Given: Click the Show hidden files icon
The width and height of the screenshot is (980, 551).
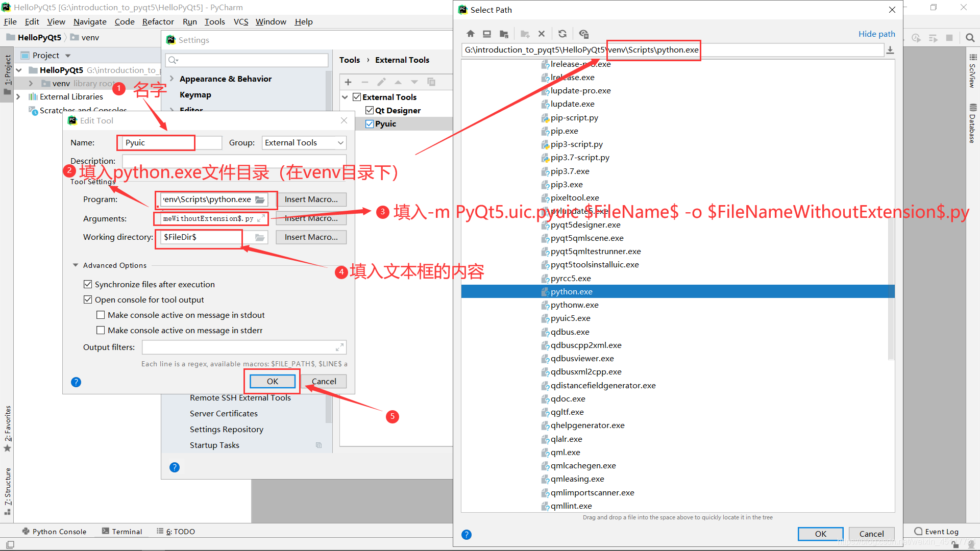Looking at the screenshot, I should (584, 34).
